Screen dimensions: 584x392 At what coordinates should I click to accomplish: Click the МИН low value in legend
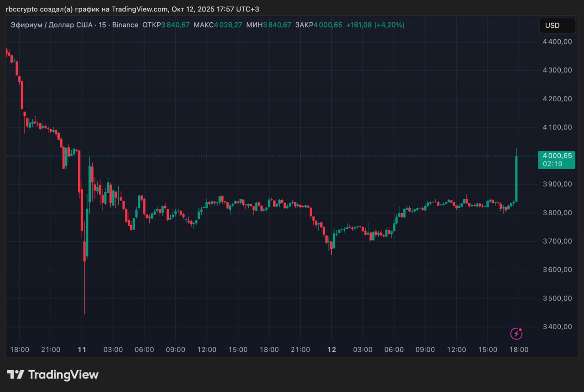pyautogui.click(x=277, y=25)
